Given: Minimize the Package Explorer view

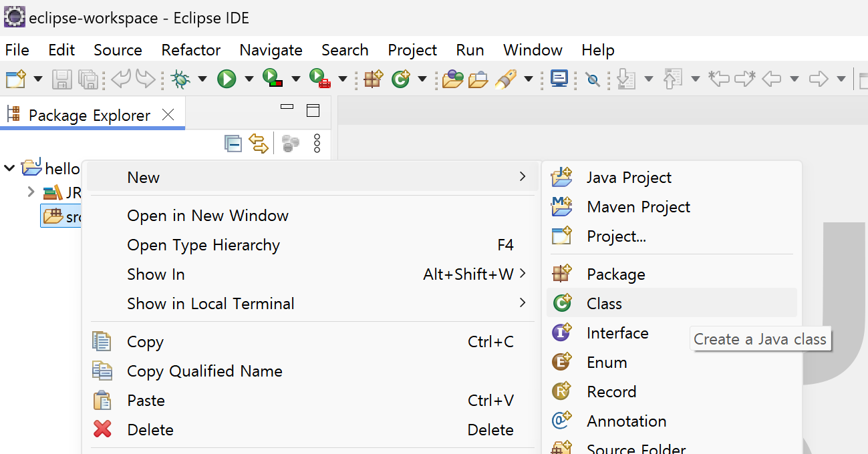Looking at the screenshot, I should click(287, 107).
